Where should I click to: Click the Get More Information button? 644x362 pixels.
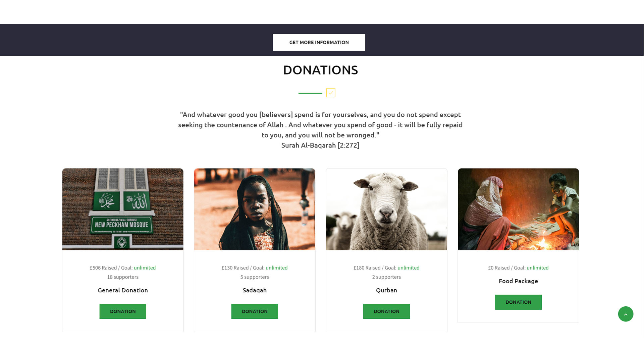click(x=319, y=42)
